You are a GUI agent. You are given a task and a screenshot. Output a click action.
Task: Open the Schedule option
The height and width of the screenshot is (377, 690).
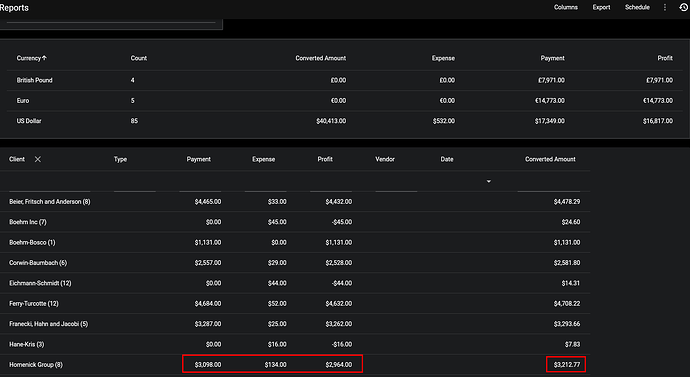tap(637, 7)
